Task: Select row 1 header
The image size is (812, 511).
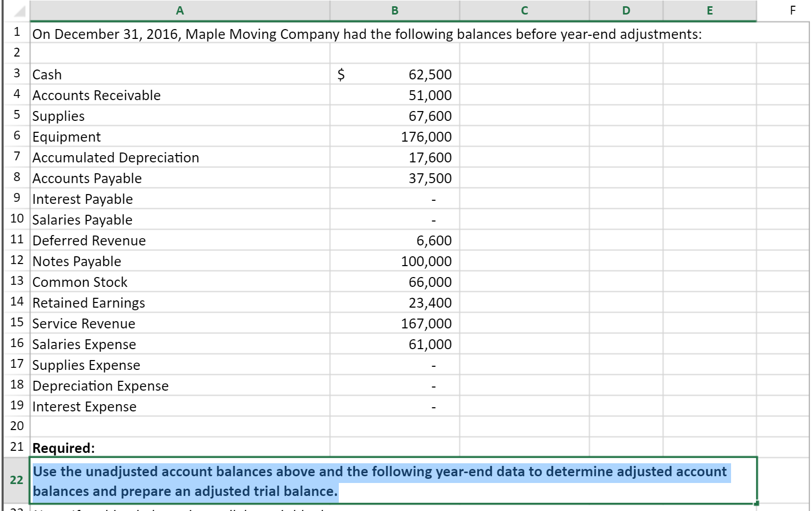Action: [17, 32]
